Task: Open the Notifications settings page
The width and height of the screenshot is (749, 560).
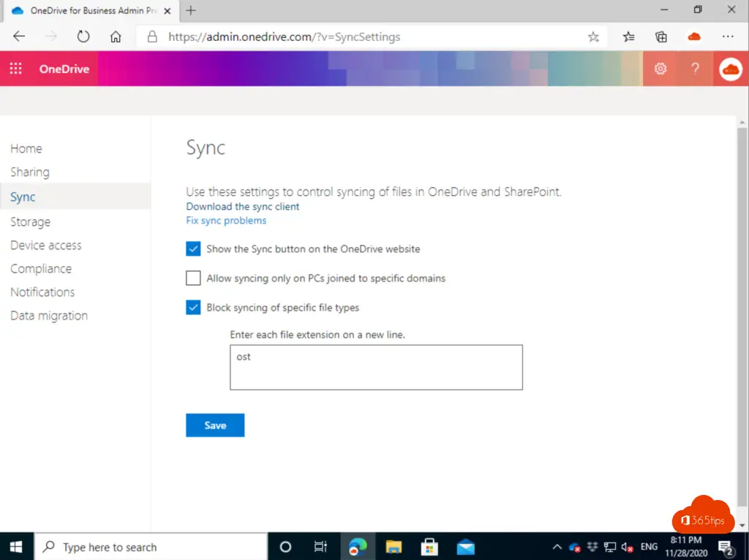Action: (42, 292)
